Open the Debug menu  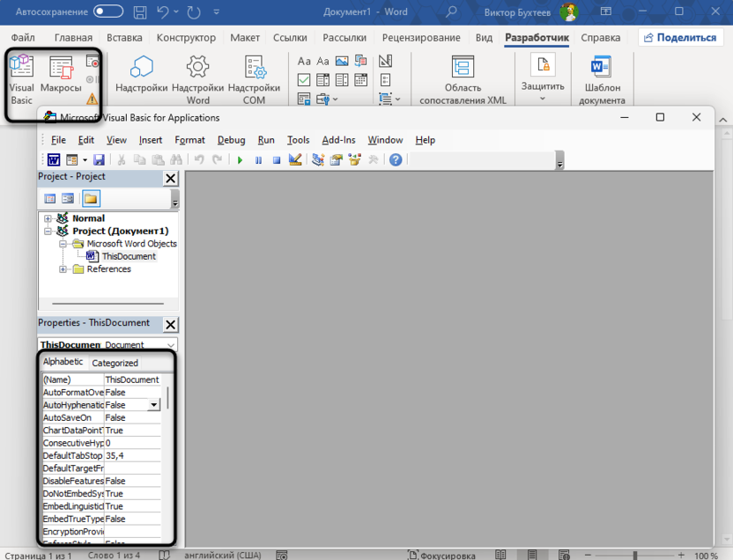pos(231,140)
